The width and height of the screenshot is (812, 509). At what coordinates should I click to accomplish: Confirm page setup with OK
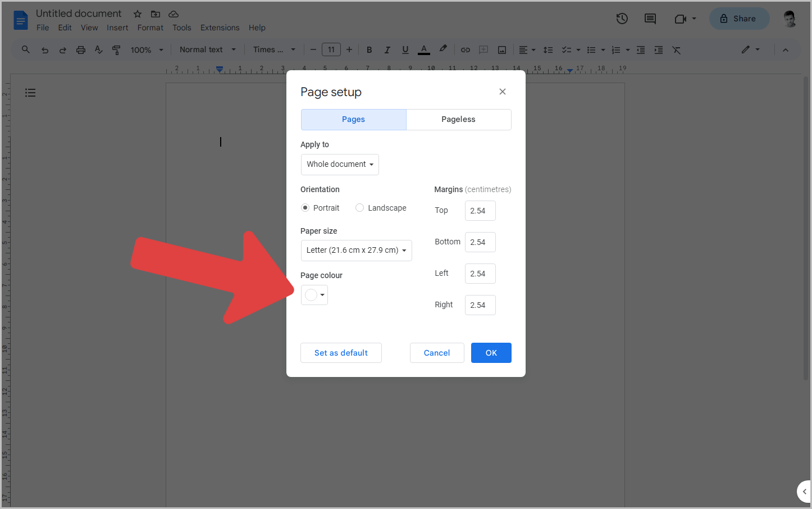point(491,352)
